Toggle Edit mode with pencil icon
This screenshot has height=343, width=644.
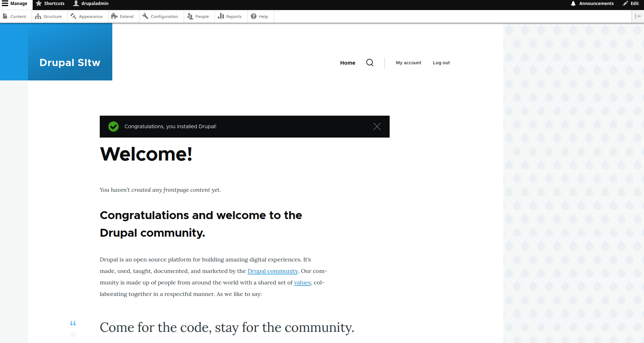click(631, 4)
